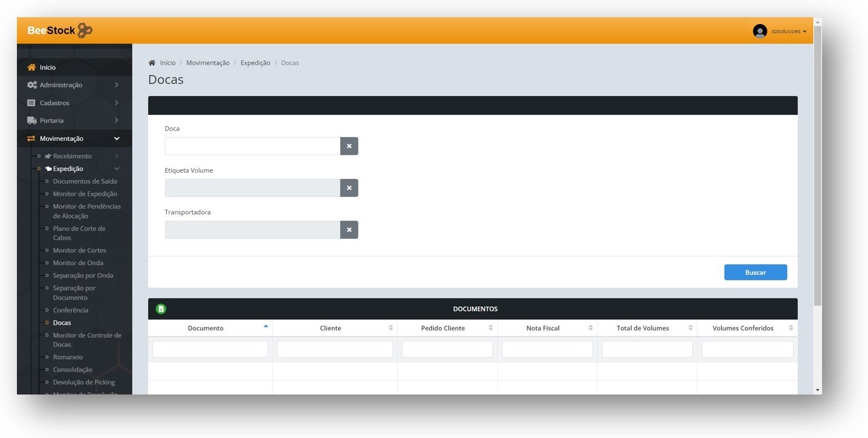868x438 pixels.
Task: Clear the Doca field with X icon
Action: click(349, 146)
